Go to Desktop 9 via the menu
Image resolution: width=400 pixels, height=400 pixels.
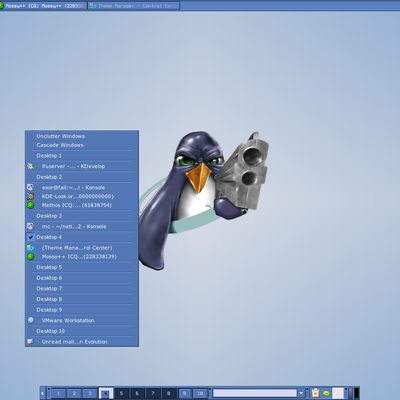coord(82,310)
